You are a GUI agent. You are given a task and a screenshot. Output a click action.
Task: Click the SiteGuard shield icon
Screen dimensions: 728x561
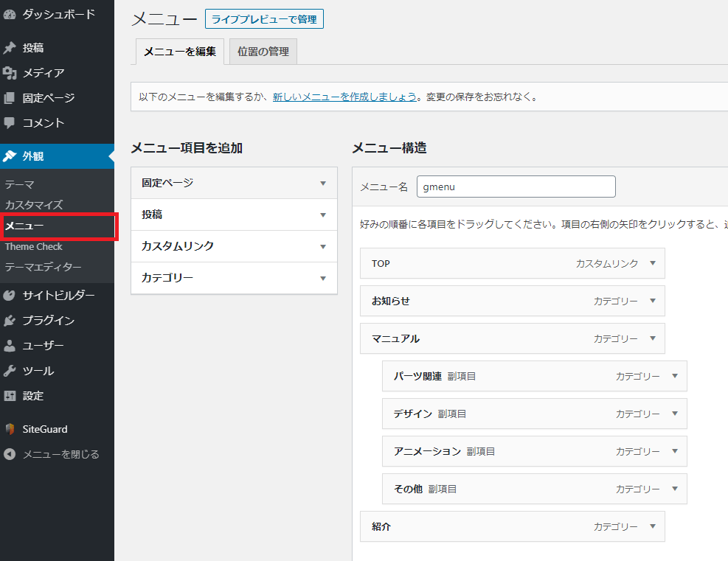pyautogui.click(x=10, y=429)
